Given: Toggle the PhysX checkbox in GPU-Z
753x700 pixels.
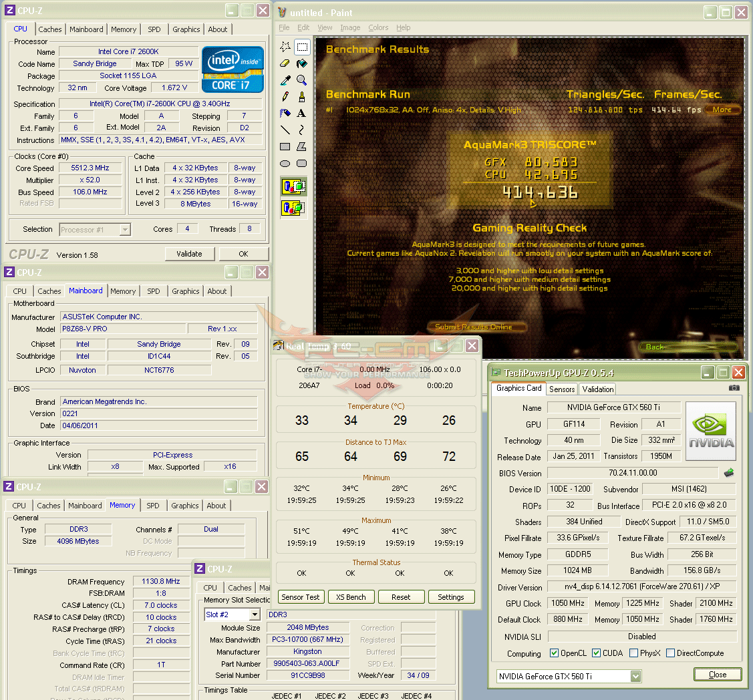Looking at the screenshot, I should click(x=633, y=653).
